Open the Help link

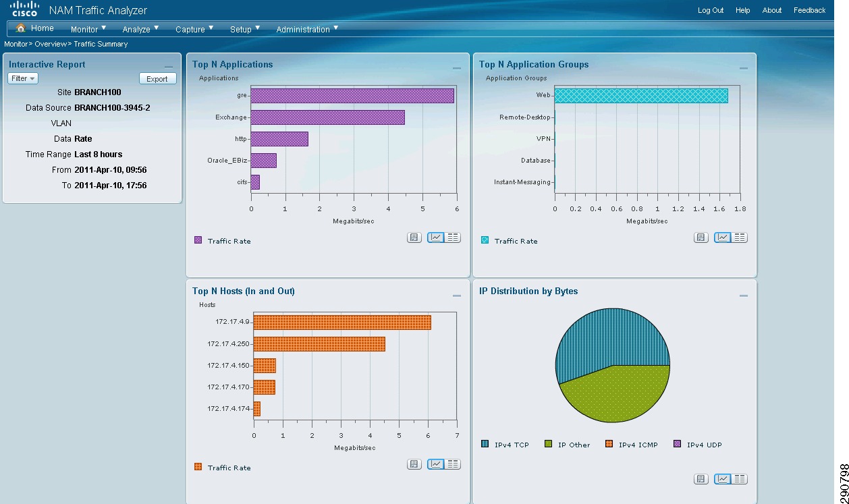[743, 10]
